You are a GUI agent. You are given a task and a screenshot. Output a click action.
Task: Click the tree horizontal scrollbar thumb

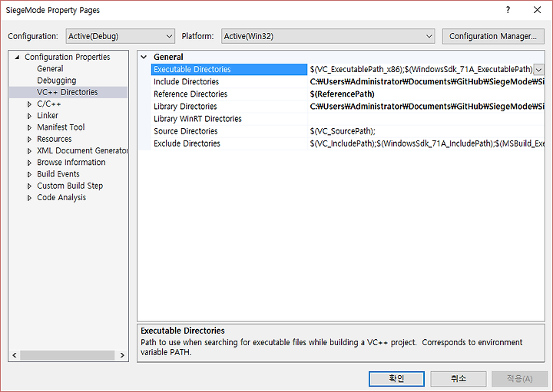point(68,355)
